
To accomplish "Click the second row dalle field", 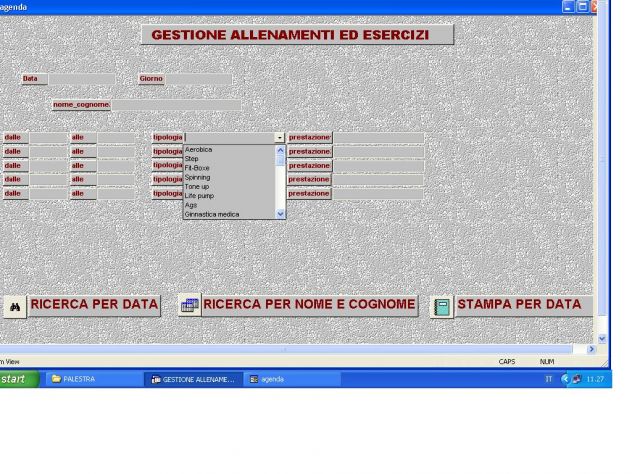I will pyautogui.click(x=48, y=152).
